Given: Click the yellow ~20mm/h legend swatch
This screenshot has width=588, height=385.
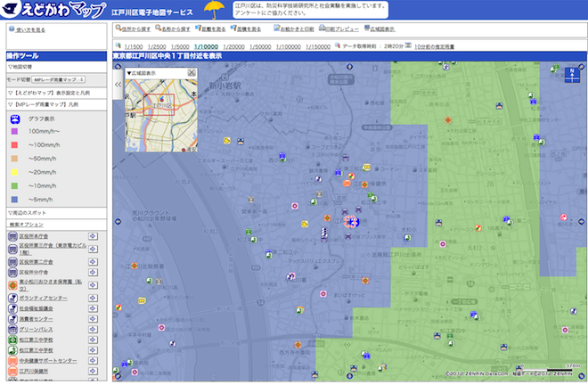Looking at the screenshot, I should point(14,172).
